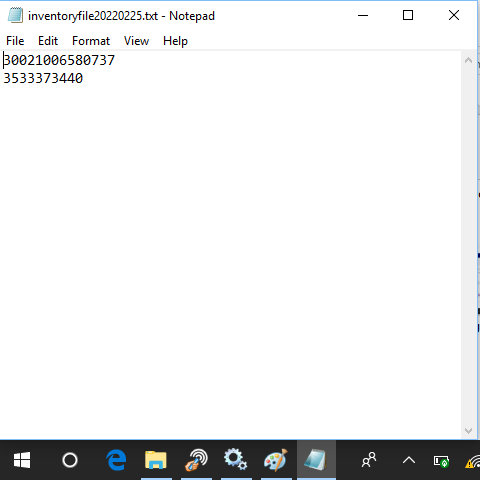Image resolution: width=480 pixels, height=480 pixels.
Task: Open the View menu
Action: pos(136,41)
